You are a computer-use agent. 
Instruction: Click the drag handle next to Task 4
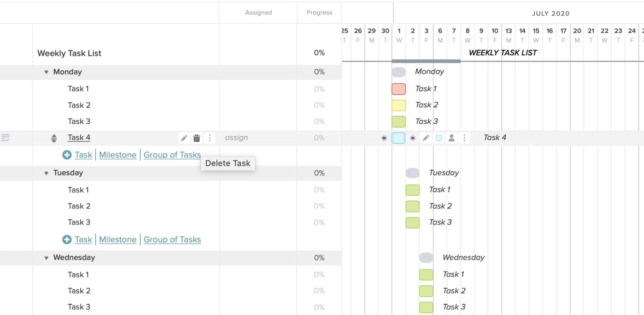point(54,138)
